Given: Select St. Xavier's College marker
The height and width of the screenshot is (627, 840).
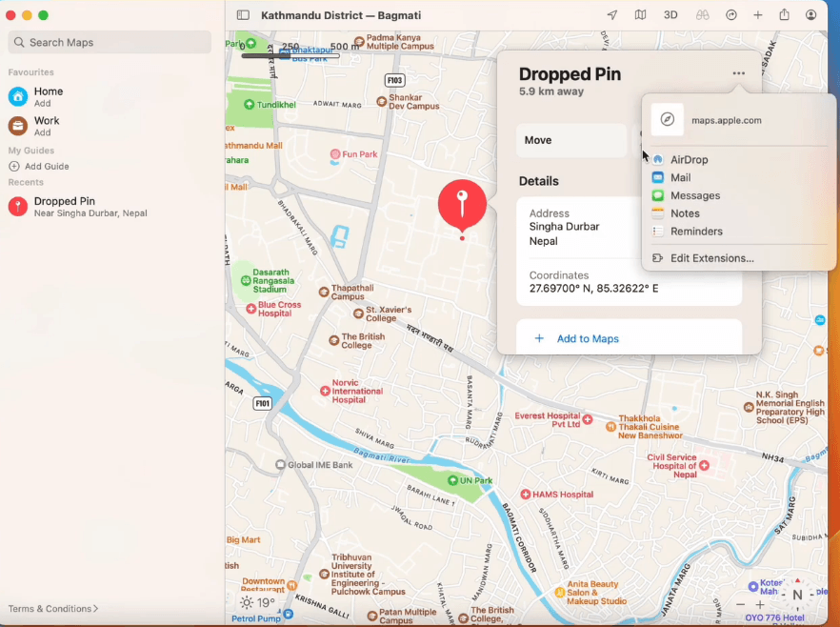Looking at the screenshot, I should (358, 313).
